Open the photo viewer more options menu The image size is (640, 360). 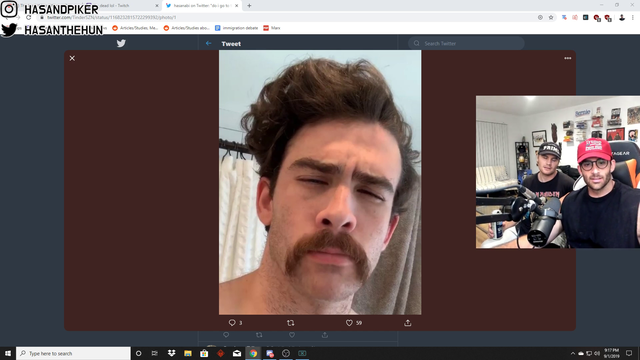568,58
